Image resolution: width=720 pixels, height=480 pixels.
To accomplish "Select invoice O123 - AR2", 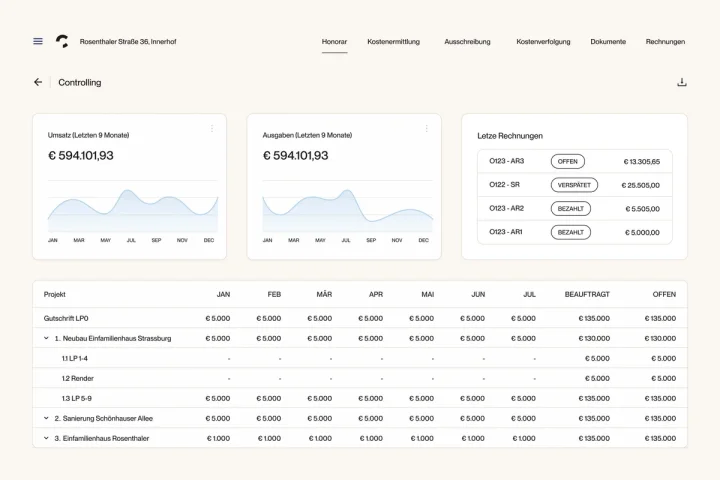I will pos(575,209).
